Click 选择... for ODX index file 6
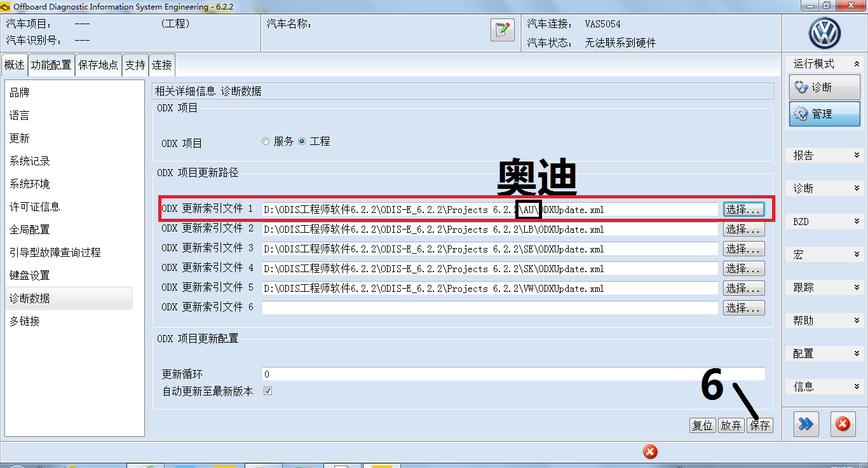This screenshot has height=468, width=868. click(x=743, y=308)
